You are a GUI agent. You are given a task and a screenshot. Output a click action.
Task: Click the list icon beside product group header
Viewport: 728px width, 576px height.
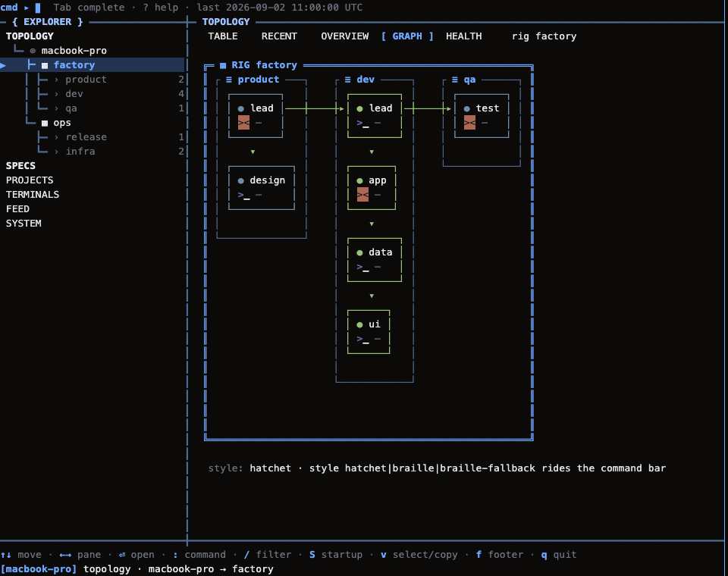tap(229, 80)
